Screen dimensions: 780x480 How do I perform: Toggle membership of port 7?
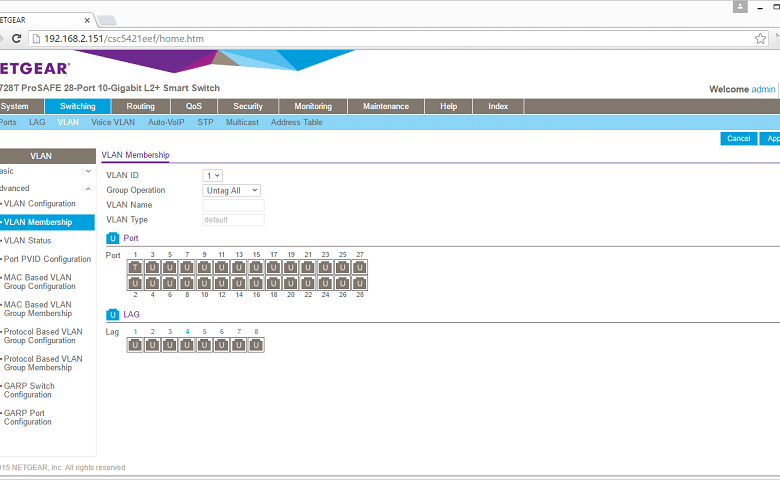(187, 267)
